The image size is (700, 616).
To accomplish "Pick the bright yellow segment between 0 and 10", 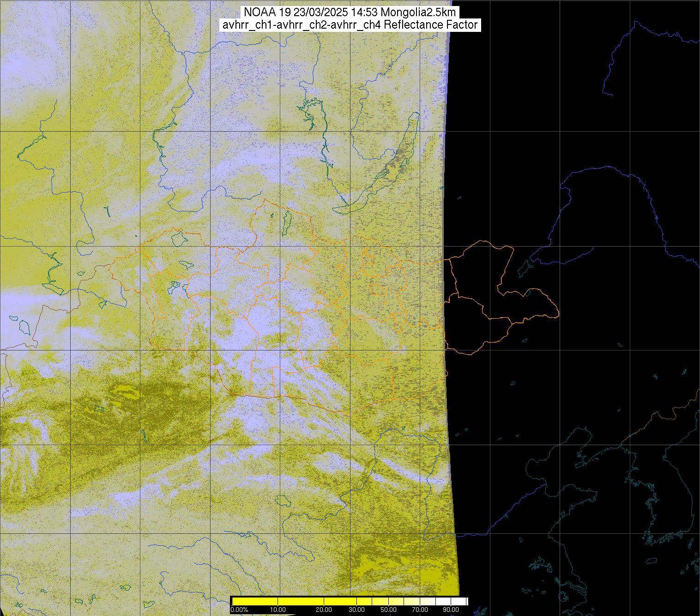I will 255,601.
